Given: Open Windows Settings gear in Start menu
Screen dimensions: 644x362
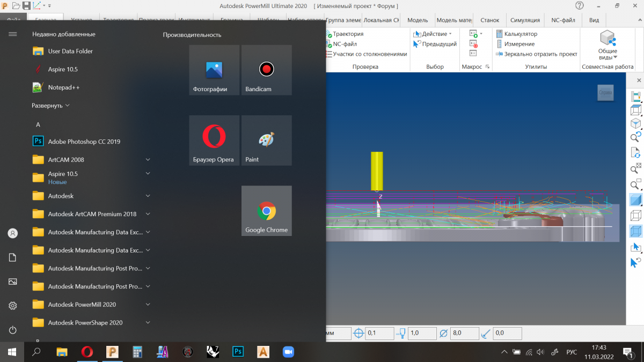Looking at the screenshot, I should (13, 306).
